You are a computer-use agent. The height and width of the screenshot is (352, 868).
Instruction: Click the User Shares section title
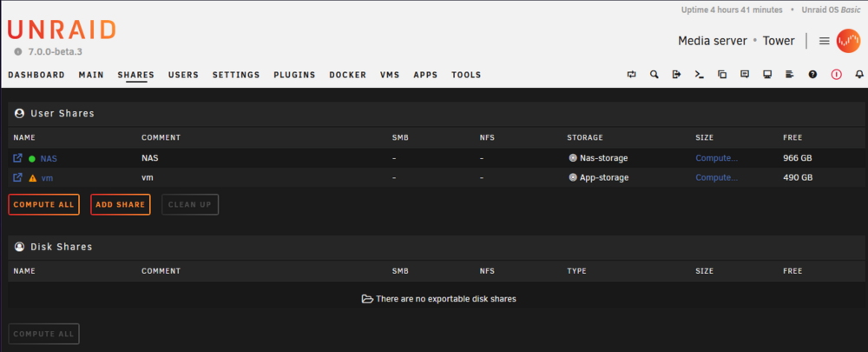click(62, 113)
